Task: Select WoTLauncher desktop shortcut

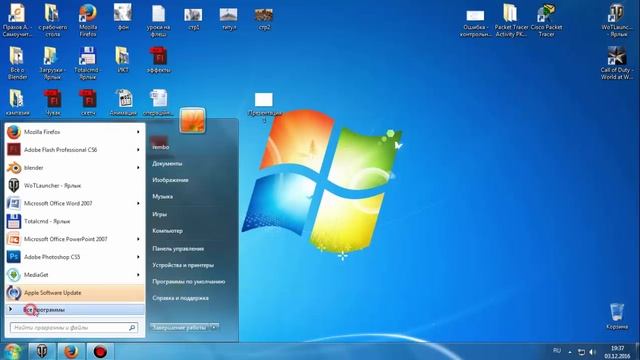Action: (x=617, y=20)
